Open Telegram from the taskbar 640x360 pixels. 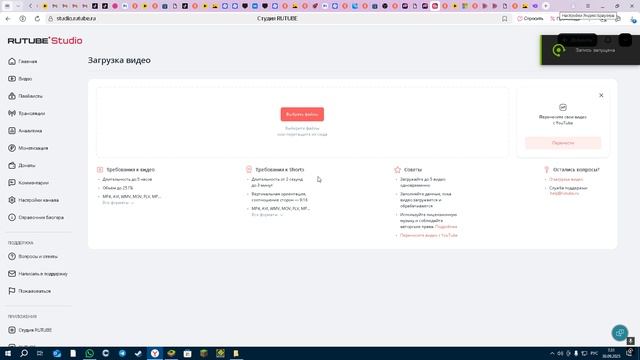pyautogui.click(x=122, y=353)
